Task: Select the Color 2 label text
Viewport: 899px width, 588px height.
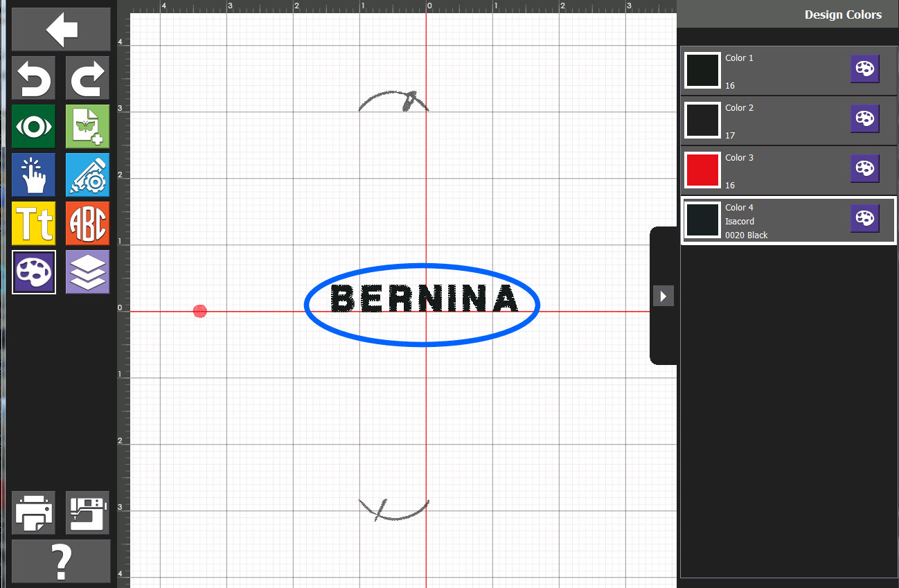Action: [x=739, y=108]
